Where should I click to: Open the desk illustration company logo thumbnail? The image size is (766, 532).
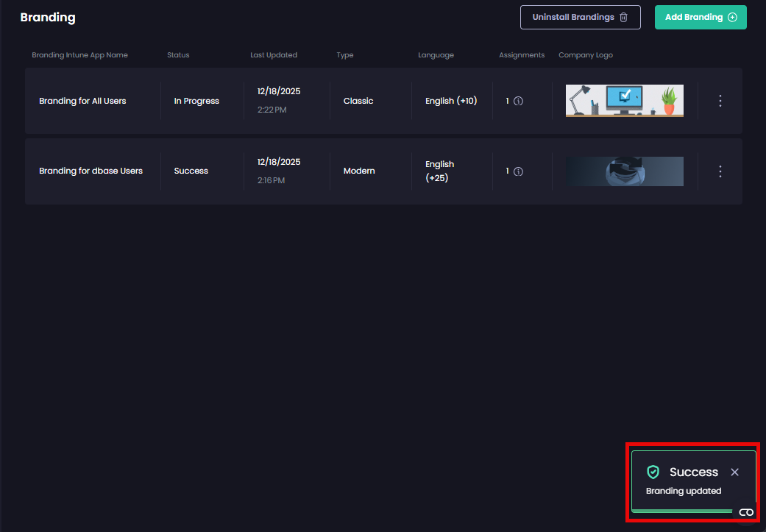coord(624,100)
